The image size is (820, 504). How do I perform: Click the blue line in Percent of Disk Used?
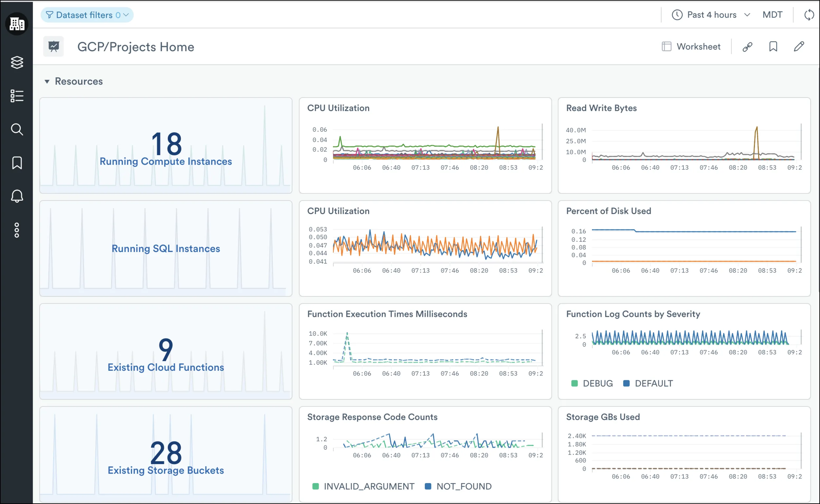(x=694, y=231)
